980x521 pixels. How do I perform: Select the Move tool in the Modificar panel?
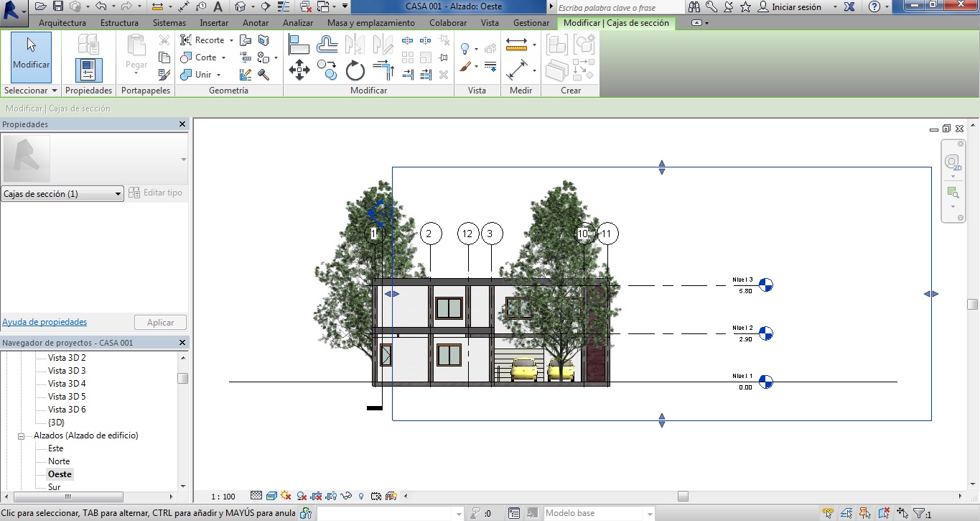point(299,70)
